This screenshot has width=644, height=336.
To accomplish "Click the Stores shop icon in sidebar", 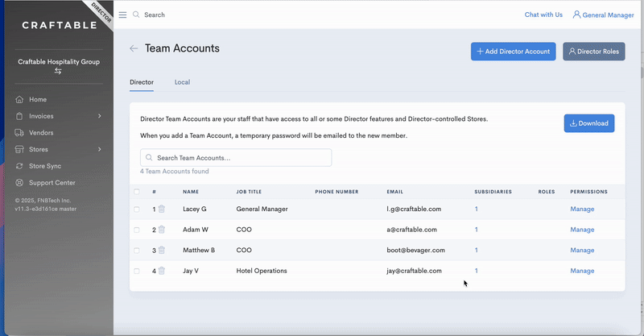I will point(19,149).
